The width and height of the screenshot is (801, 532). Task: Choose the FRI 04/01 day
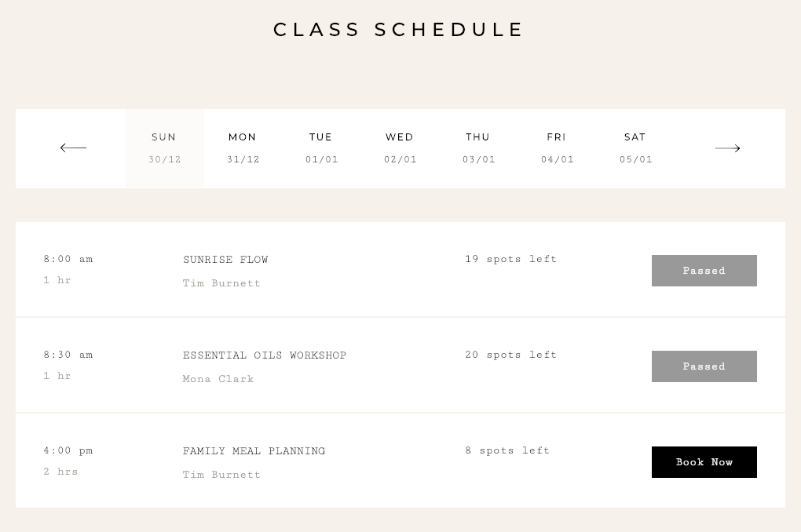[x=557, y=148]
